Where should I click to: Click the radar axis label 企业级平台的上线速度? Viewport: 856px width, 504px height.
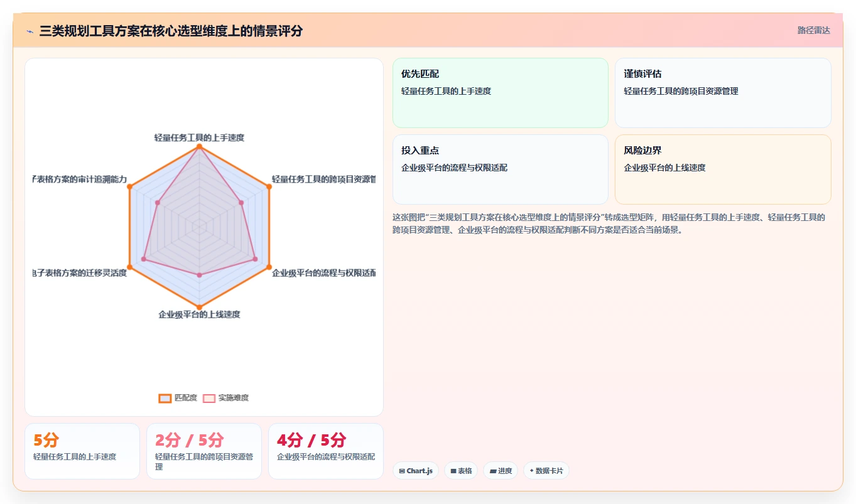tap(199, 314)
